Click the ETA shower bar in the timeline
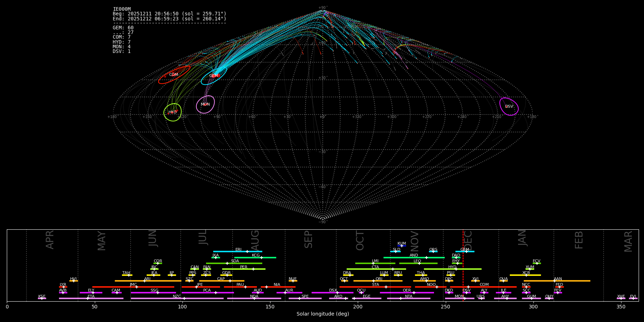This screenshot has height=322, width=644. click(91, 298)
